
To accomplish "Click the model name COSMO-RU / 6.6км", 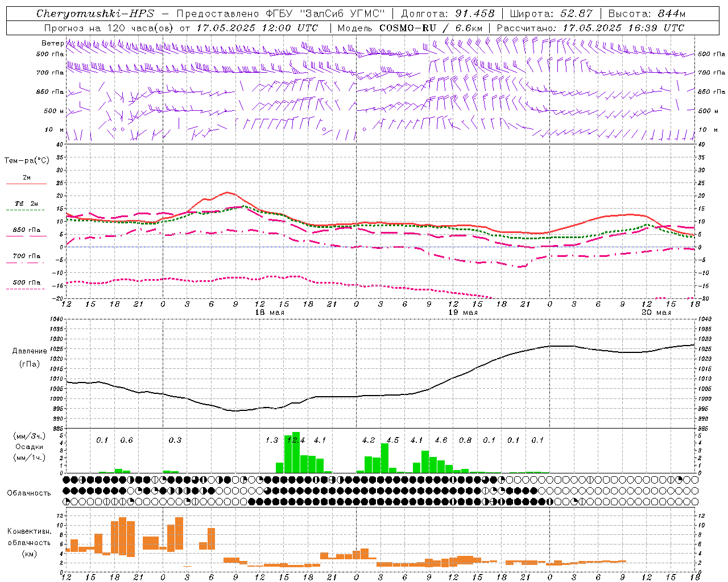I will [431, 28].
